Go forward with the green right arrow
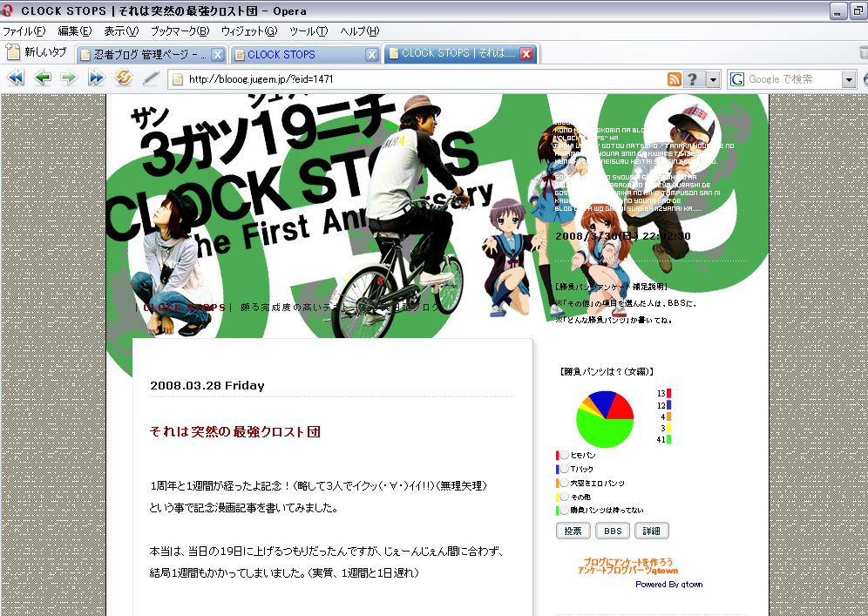This screenshot has width=868, height=616. click(69, 78)
